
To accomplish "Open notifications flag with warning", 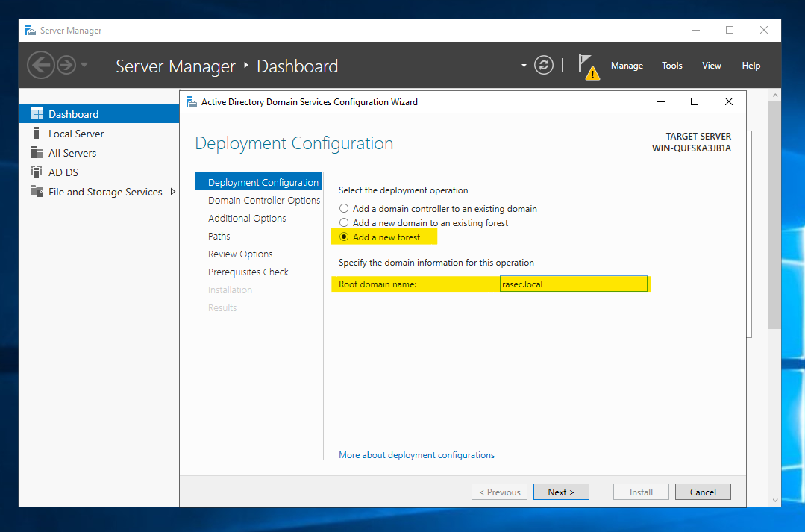I will [x=589, y=66].
